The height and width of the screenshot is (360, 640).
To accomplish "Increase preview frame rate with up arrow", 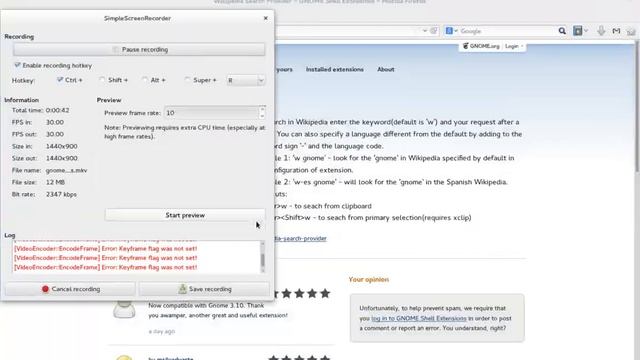I will (x=262, y=109).
